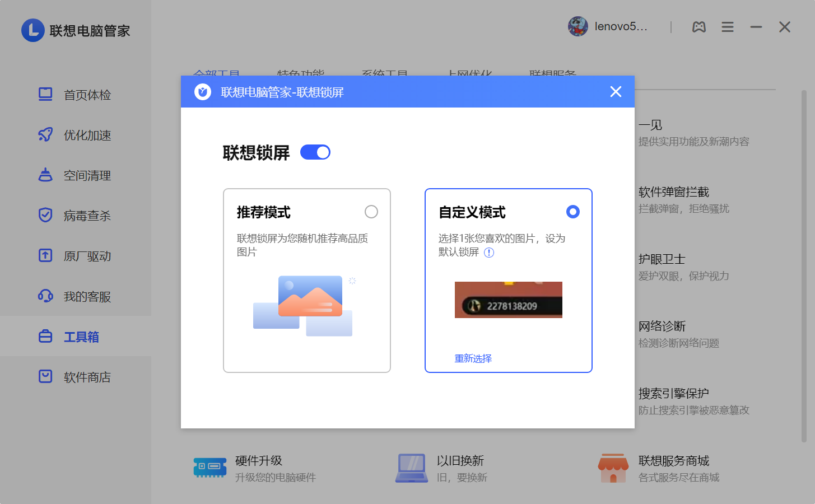Select the 推荐模式 radio button
This screenshot has width=815, height=504.
pyautogui.click(x=371, y=212)
